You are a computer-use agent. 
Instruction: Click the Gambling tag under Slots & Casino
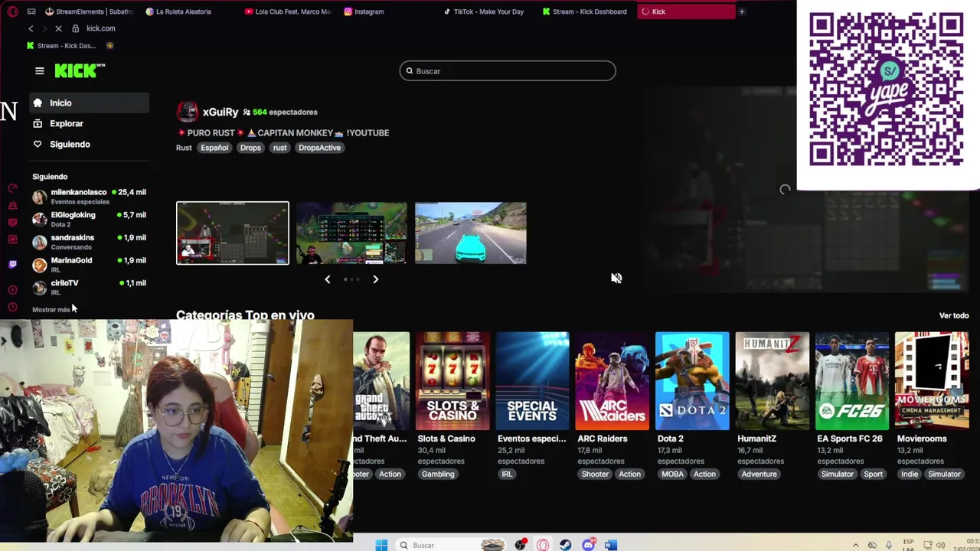tap(438, 474)
